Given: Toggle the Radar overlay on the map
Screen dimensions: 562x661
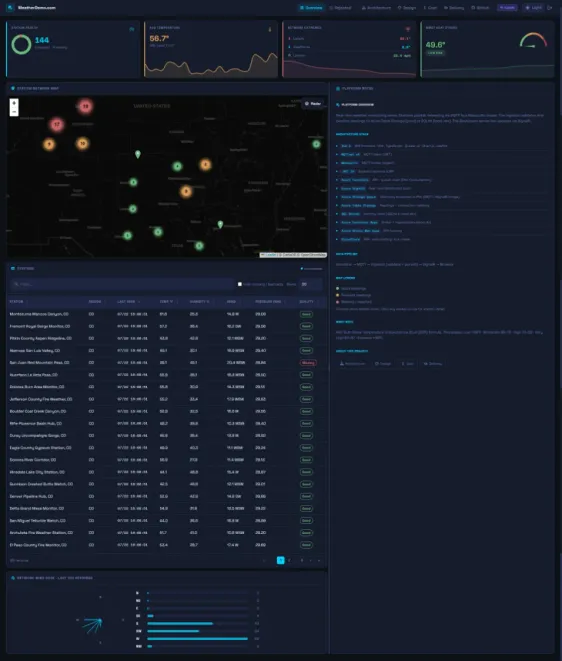Looking at the screenshot, I should pyautogui.click(x=313, y=103).
